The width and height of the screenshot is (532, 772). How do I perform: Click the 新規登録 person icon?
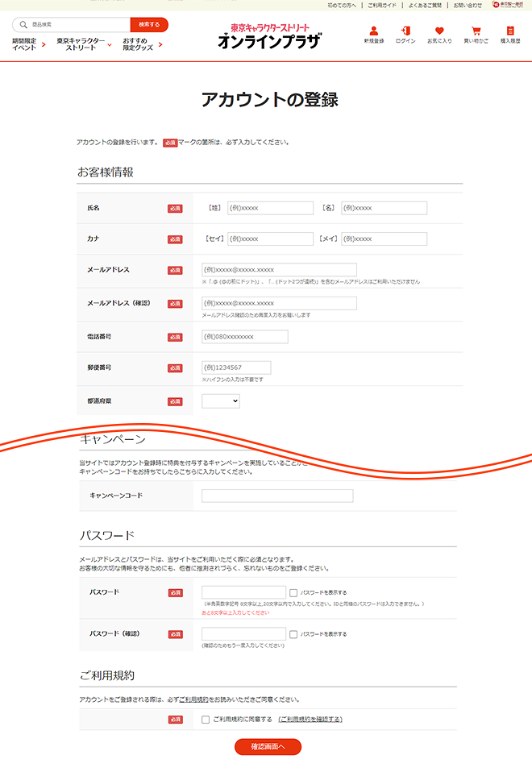point(373,31)
